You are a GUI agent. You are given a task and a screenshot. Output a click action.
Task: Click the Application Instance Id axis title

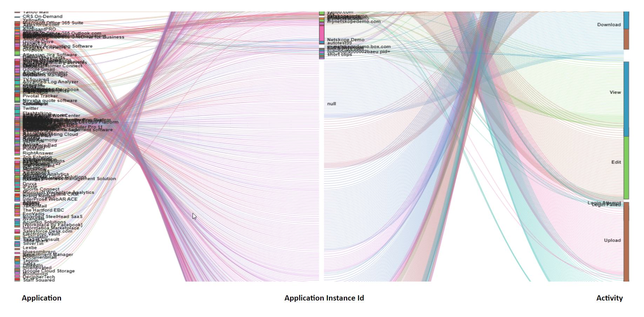324,298
